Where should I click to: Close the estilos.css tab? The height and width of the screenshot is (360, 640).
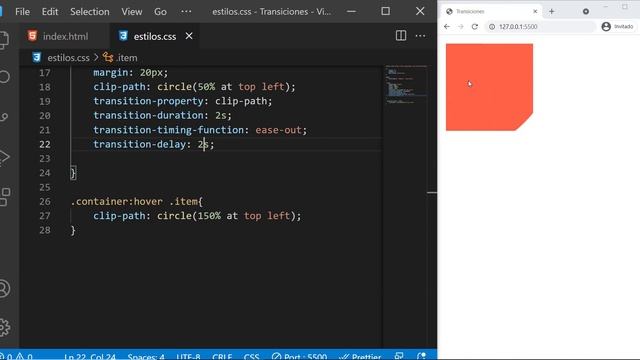click(x=189, y=36)
